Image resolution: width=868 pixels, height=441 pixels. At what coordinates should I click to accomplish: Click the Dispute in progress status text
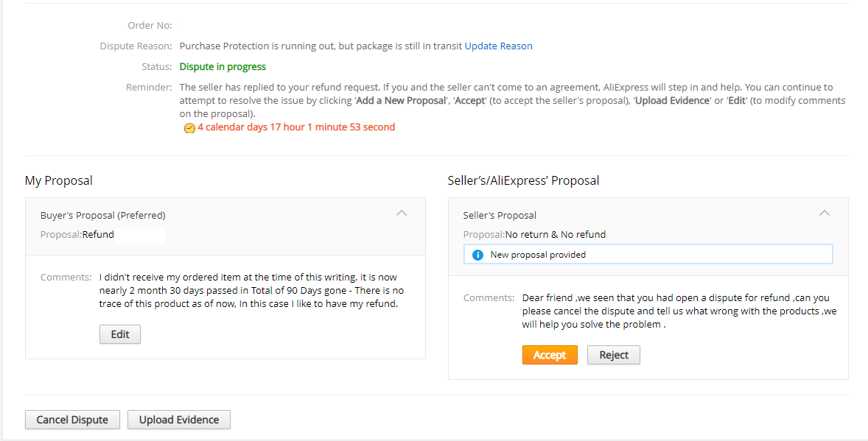[x=223, y=66]
